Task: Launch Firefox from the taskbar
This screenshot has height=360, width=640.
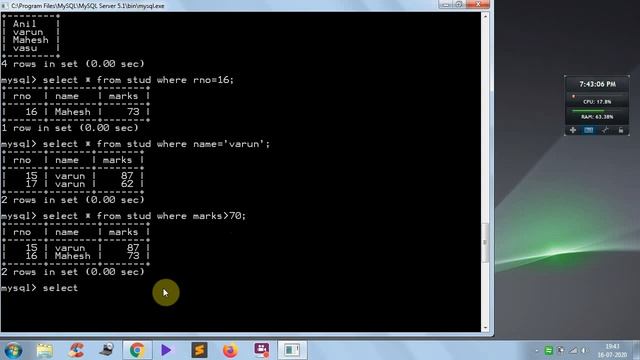Action: [x=230, y=350]
